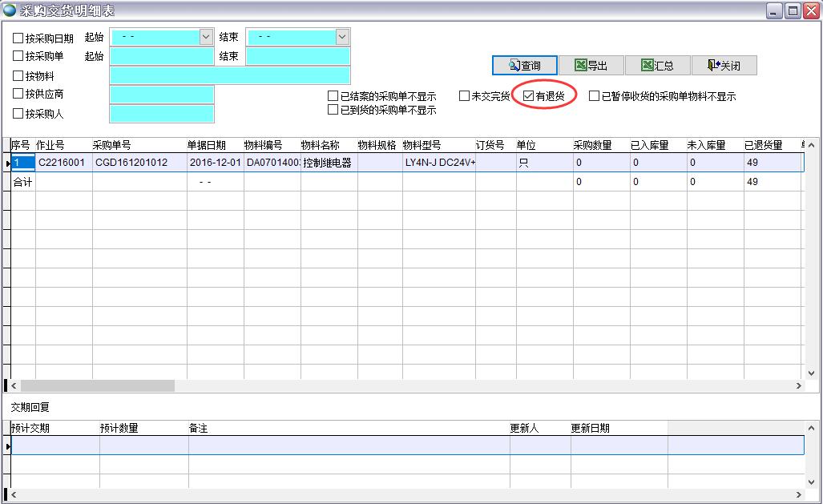Open the 结束 end date dropdown
The image size is (823, 504).
[x=341, y=37]
